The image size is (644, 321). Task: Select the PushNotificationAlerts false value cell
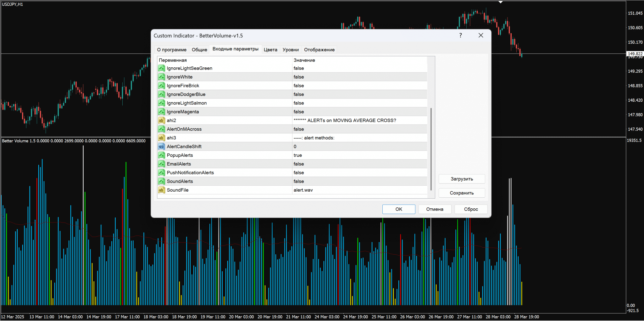pyautogui.click(x=299, y=173)
